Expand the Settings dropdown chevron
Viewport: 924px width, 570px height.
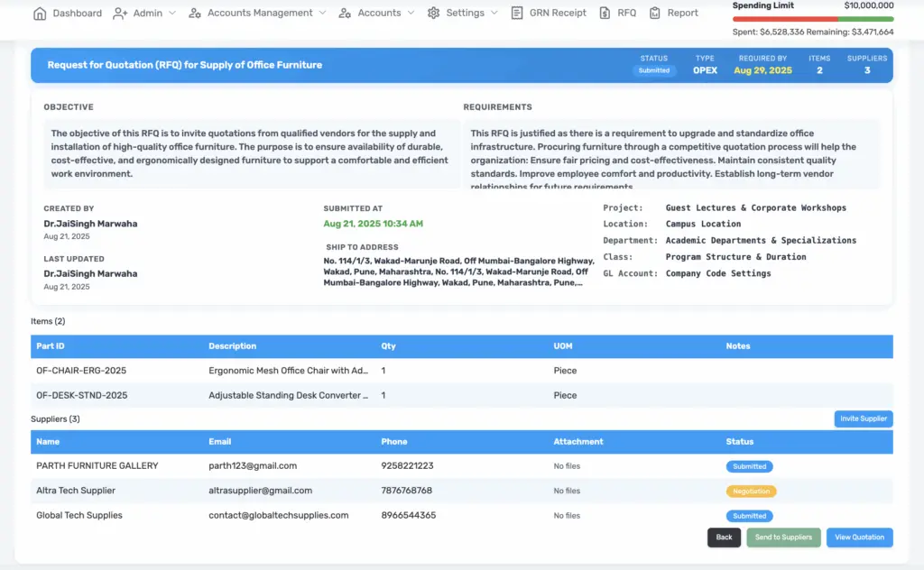pyautogui.click(x=494, y=14)
